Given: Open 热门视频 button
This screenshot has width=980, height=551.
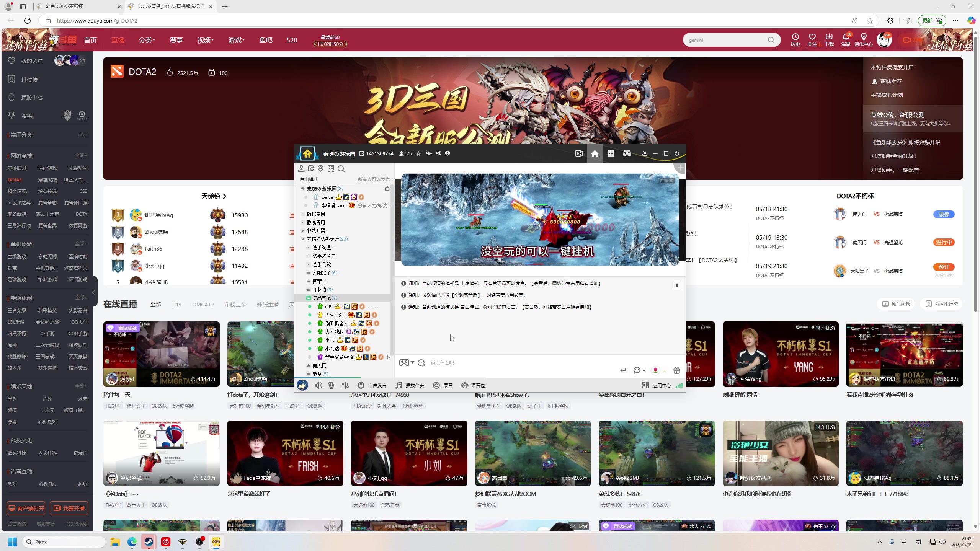Looking at the screenshot, I should [896, 304].
